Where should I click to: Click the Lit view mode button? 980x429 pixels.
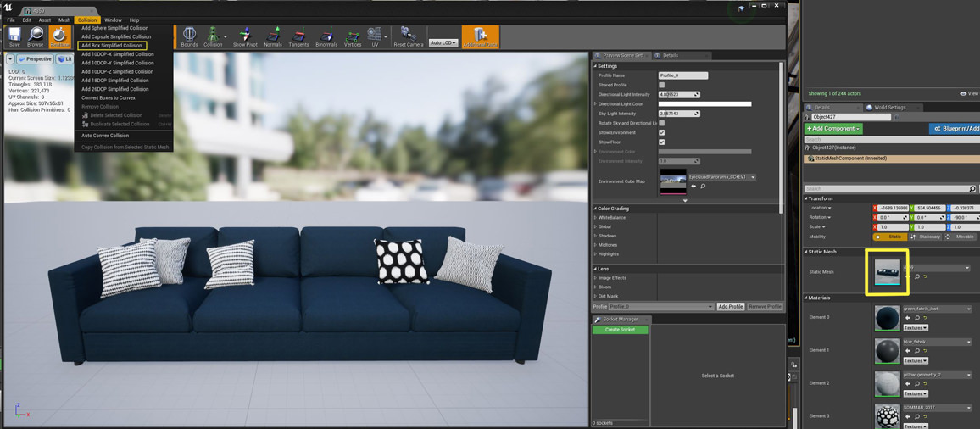(64, 58)
